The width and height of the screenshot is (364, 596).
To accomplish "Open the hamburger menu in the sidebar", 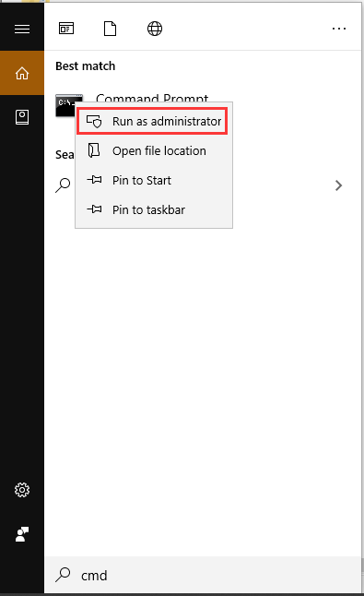I will click(22, 29).
